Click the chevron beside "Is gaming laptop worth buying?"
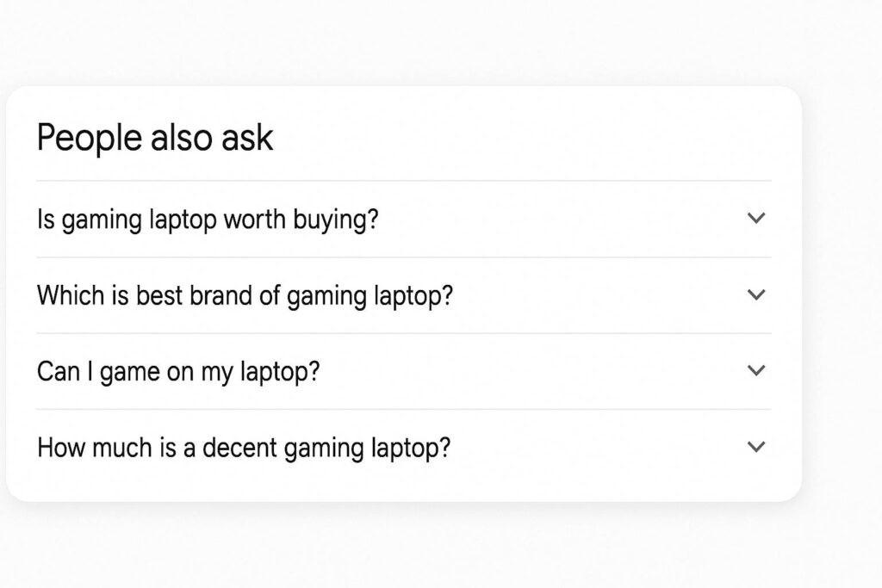The height and width of the screenshot is (588, 882). (756, 219)
